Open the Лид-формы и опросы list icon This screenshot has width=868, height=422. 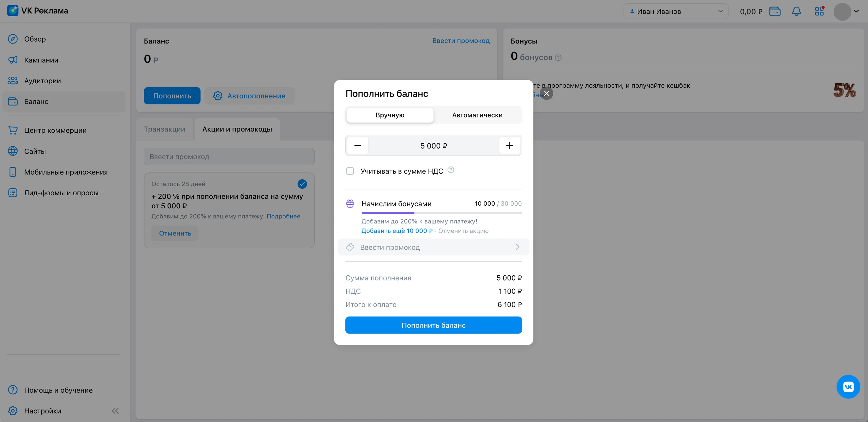[x=13, y=193]
